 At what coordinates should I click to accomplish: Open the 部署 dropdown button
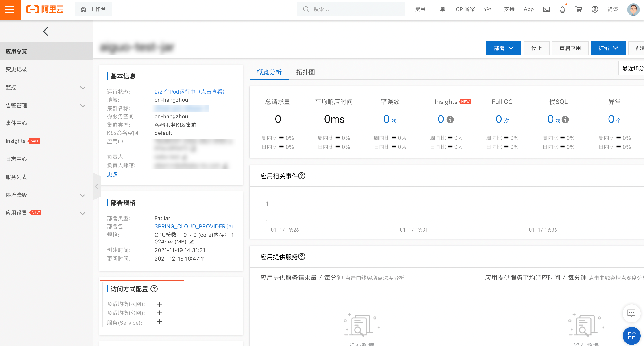503,48
